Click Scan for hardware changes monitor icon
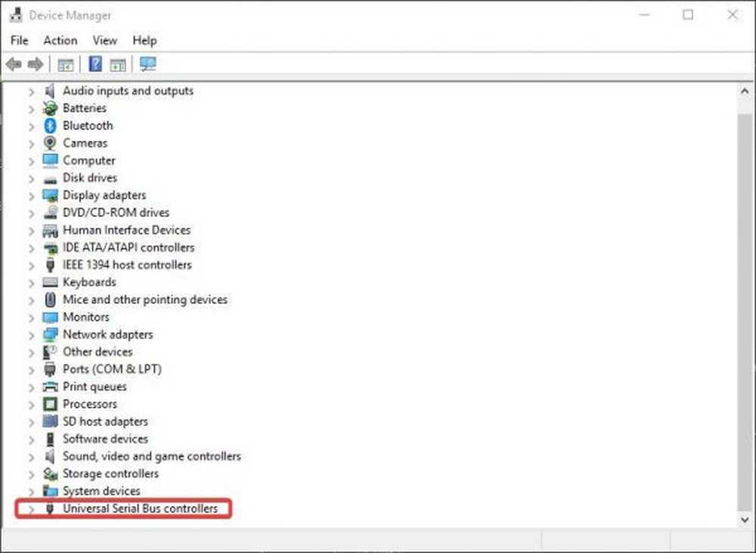Screen dimensions: 756x553 [147, 64]
